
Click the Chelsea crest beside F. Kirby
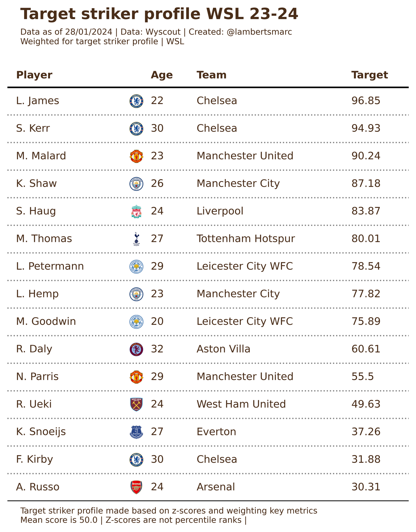[x=136, y=459]
